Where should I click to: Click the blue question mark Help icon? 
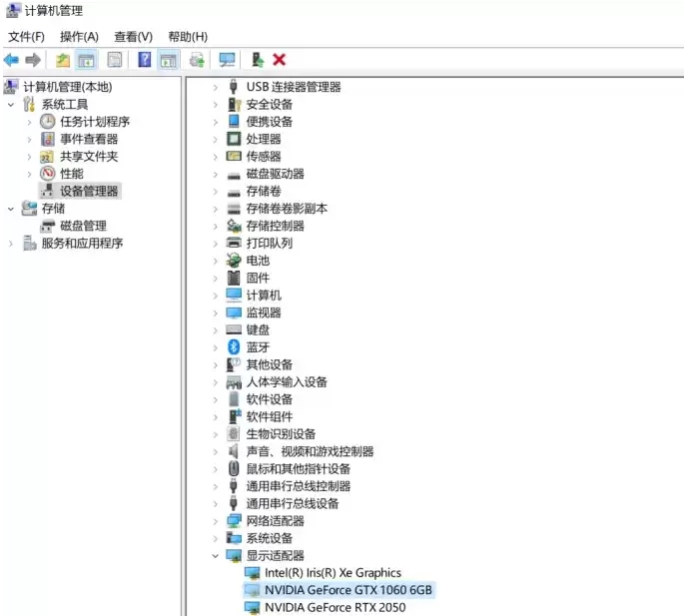point(145,59)
